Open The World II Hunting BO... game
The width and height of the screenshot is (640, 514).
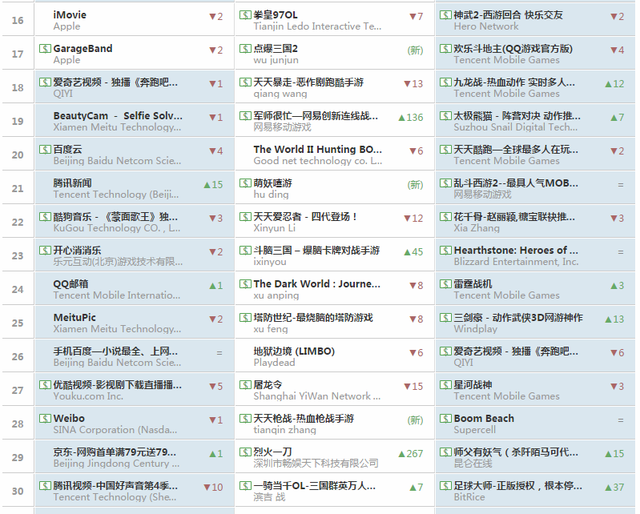[318, 149]
